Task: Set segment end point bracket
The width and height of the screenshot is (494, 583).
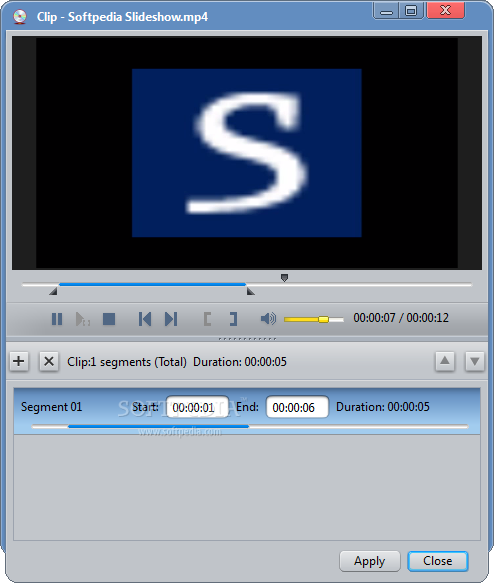Action: (x=233, y=319)
